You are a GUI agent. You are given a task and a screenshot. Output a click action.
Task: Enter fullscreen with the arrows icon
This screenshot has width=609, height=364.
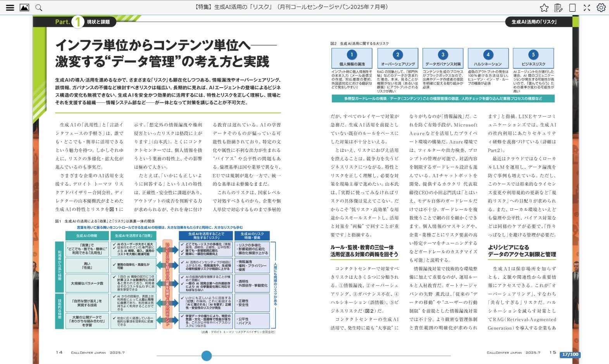click(x=587, y=7)
